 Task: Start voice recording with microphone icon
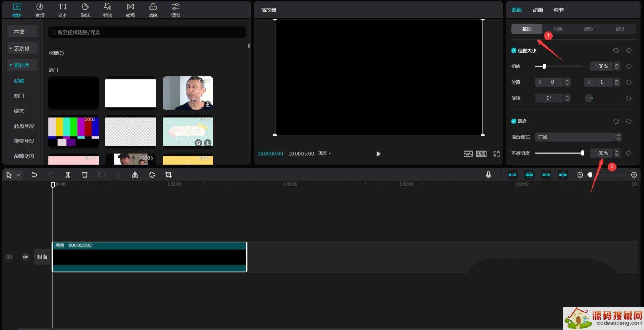tap(488, 175)
